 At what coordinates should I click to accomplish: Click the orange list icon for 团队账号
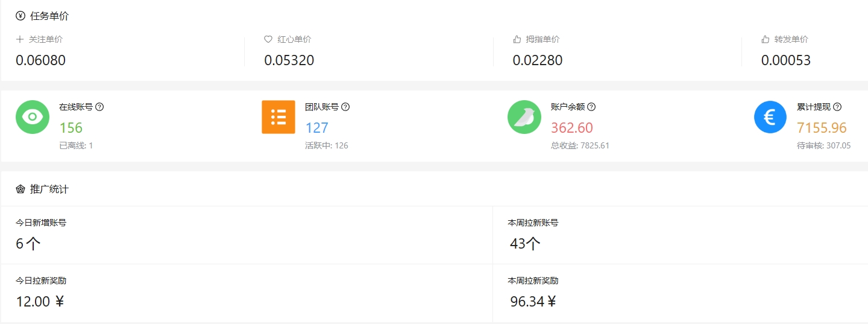278,117
